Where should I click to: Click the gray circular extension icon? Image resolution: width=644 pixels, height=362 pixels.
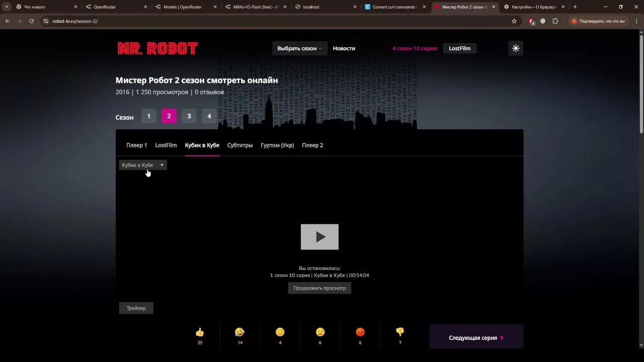543,21
